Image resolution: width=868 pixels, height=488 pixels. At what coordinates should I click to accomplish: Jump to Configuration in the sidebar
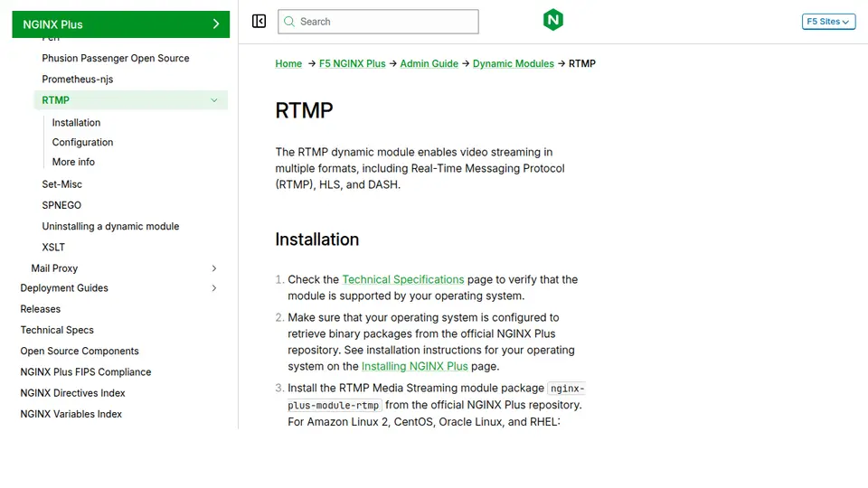pos(82,142)
